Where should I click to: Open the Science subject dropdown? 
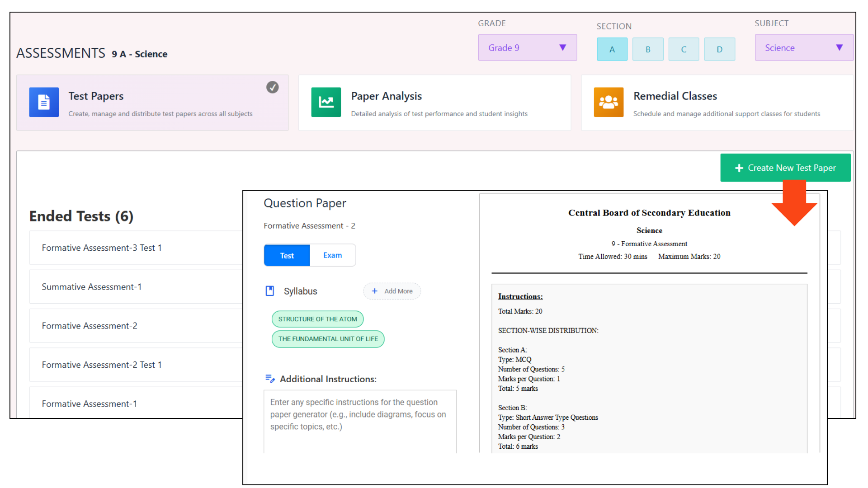803,47
